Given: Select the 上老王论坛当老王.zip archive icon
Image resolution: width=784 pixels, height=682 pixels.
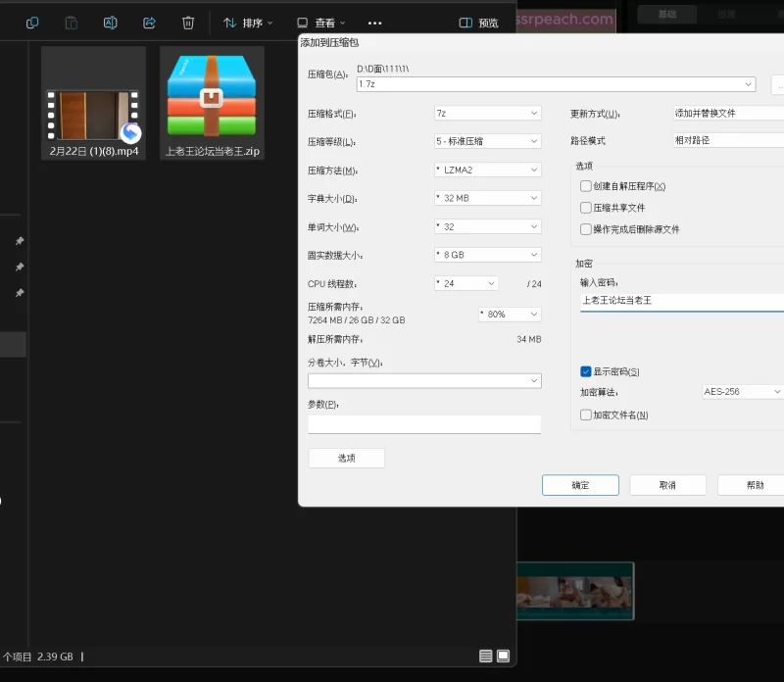Looking at the screenshot, I should tap(212, 96).
